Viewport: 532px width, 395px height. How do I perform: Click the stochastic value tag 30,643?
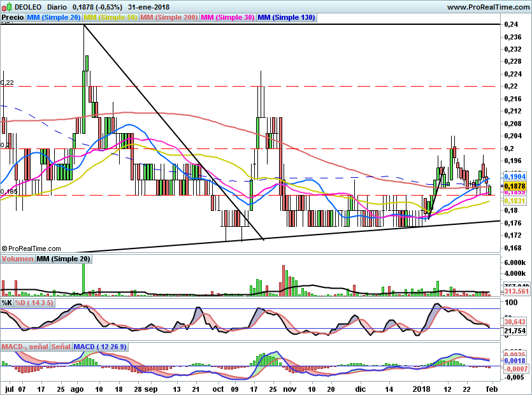click(514, 322)
